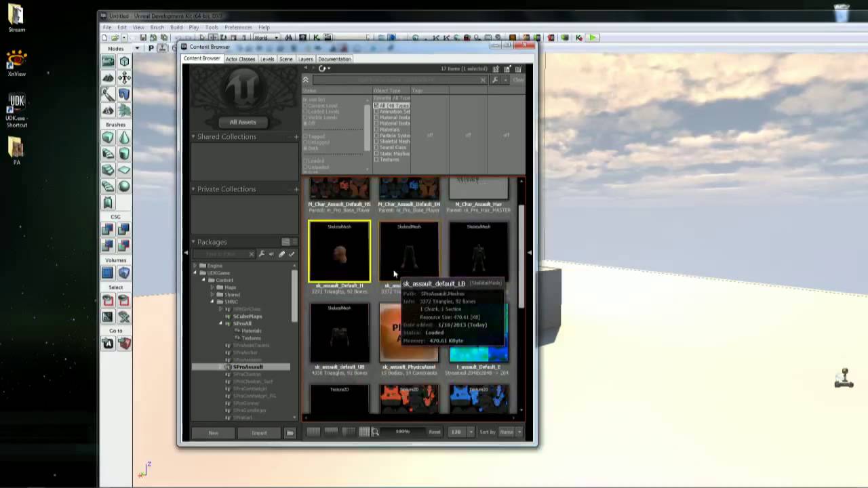Click the CSG Deintersect icon

coord(125,245)
